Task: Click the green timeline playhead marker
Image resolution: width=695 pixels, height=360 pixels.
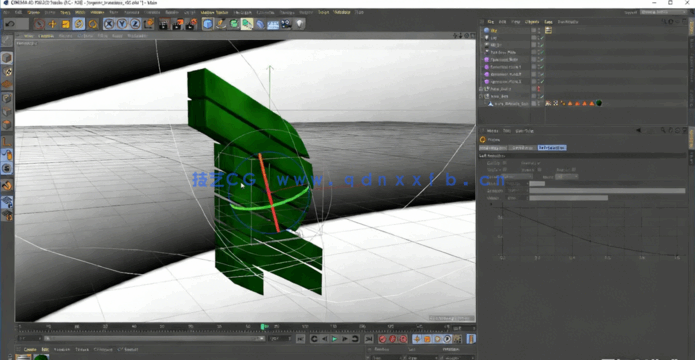Action: click(x=263, y=327)
